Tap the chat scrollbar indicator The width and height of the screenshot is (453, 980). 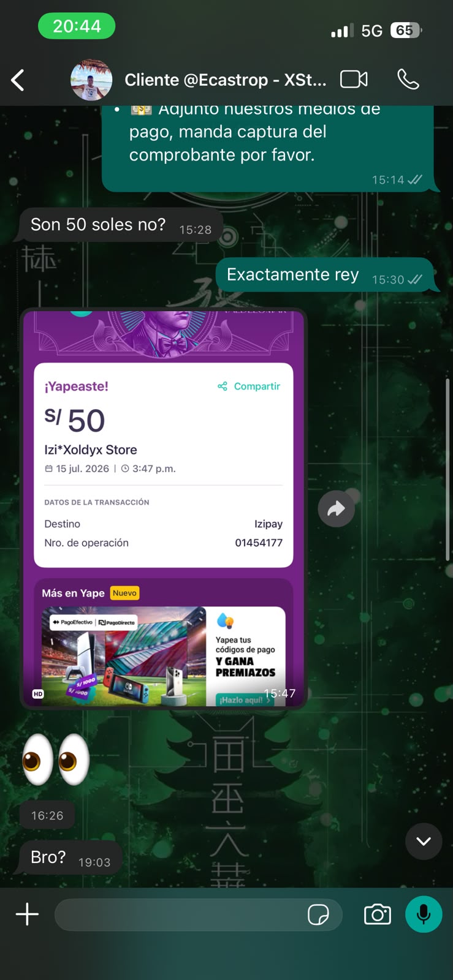pyautogui.click(x=448, y=469)
